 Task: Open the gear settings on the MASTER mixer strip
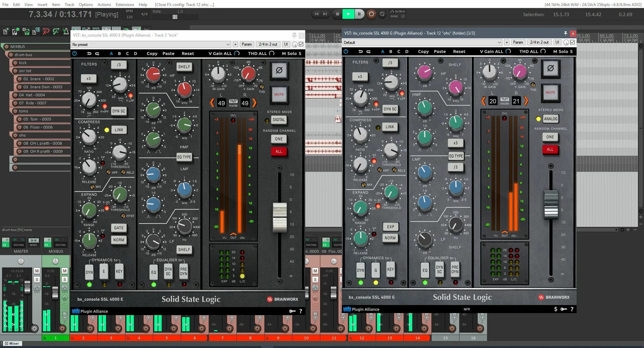(35, 329)
